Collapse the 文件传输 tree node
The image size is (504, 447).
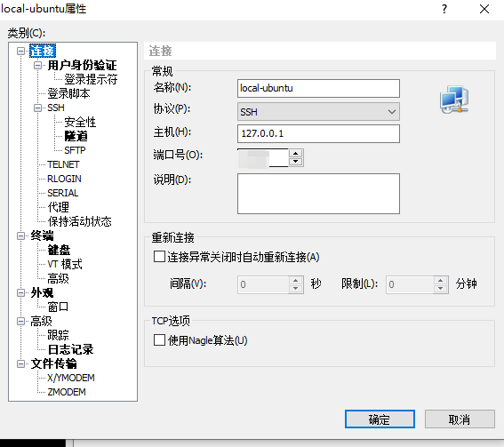[x=20, y=363]
